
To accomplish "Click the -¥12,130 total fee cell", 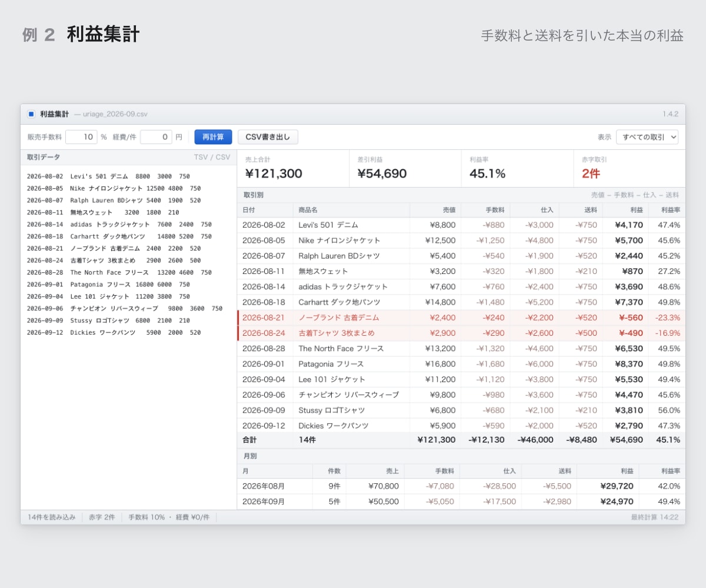I will [486, 440].
